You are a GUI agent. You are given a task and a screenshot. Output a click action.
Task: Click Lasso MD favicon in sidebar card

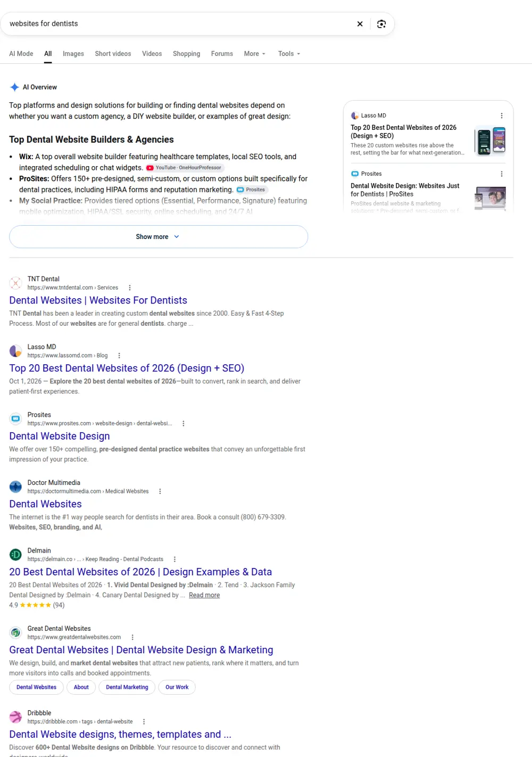click(355, 116)
